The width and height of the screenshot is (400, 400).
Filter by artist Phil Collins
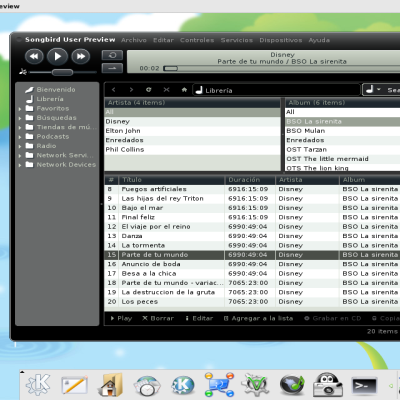tap(193, 149)
